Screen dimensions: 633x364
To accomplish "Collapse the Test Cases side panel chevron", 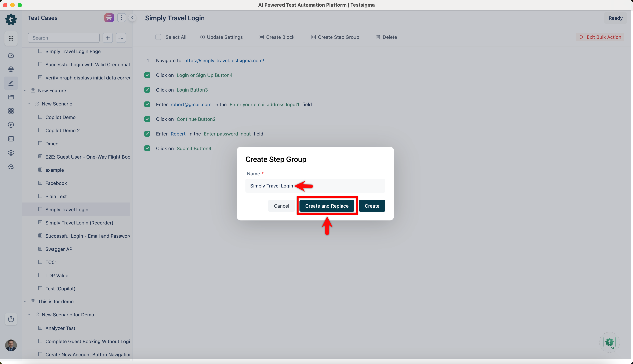I will [132, 18].
